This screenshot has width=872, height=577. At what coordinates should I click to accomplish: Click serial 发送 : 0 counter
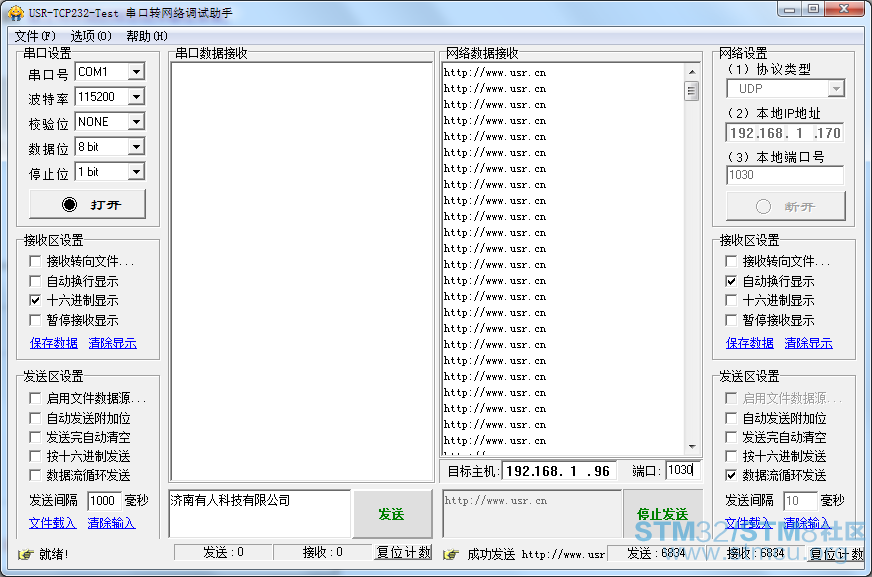pyautogui.click(x=223, y=553)
